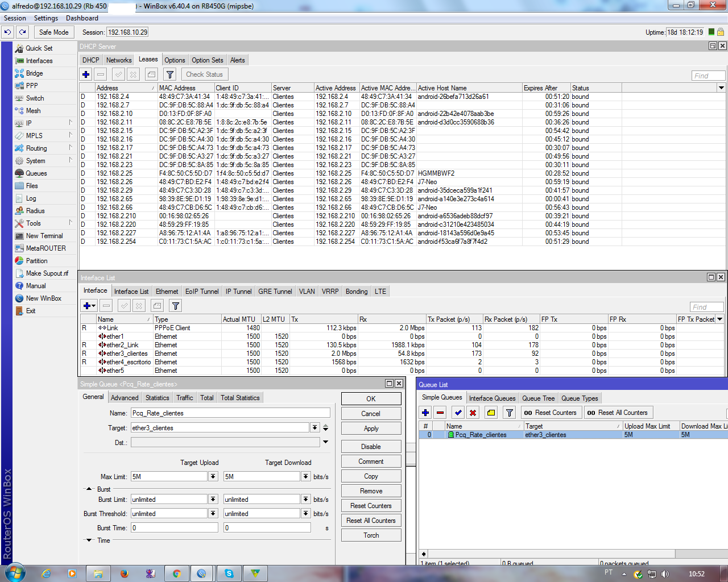Click the add lease plus icon in DHCP Server
The height and width of the screenshot is (582, 728).
86,74
